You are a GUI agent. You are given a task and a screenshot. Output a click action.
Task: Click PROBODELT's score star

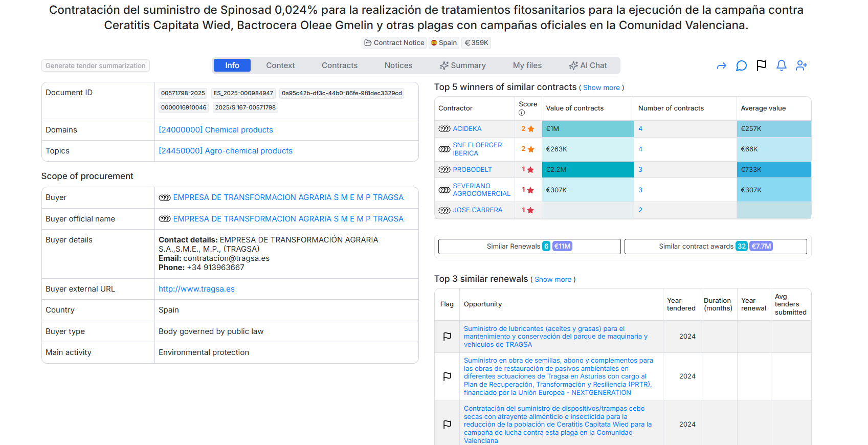pyautogui.click(x=530, y=170)
